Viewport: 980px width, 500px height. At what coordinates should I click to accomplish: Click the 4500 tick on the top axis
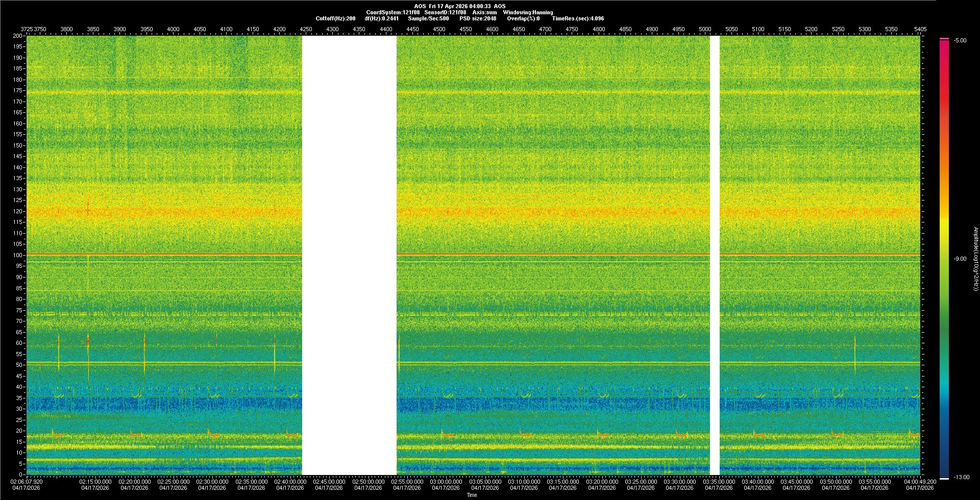pyautogui.click(x=439, y=29)
